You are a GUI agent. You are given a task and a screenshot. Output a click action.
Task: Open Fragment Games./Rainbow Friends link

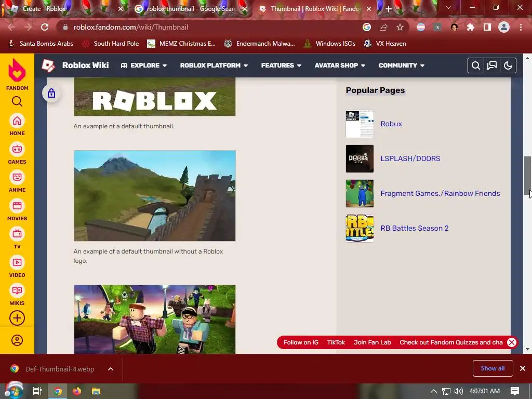pos(440,193)
